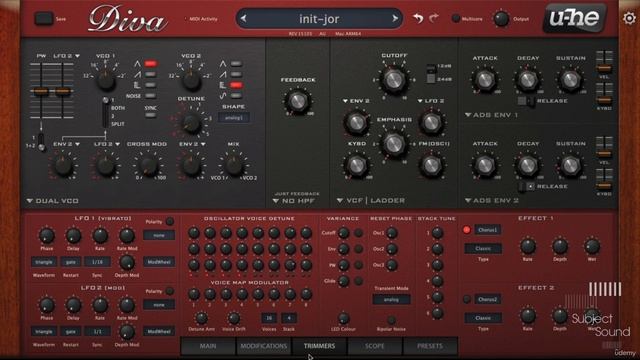Open the PRESETS tab
Screen dimensions: 640x360
coord(430,346)
